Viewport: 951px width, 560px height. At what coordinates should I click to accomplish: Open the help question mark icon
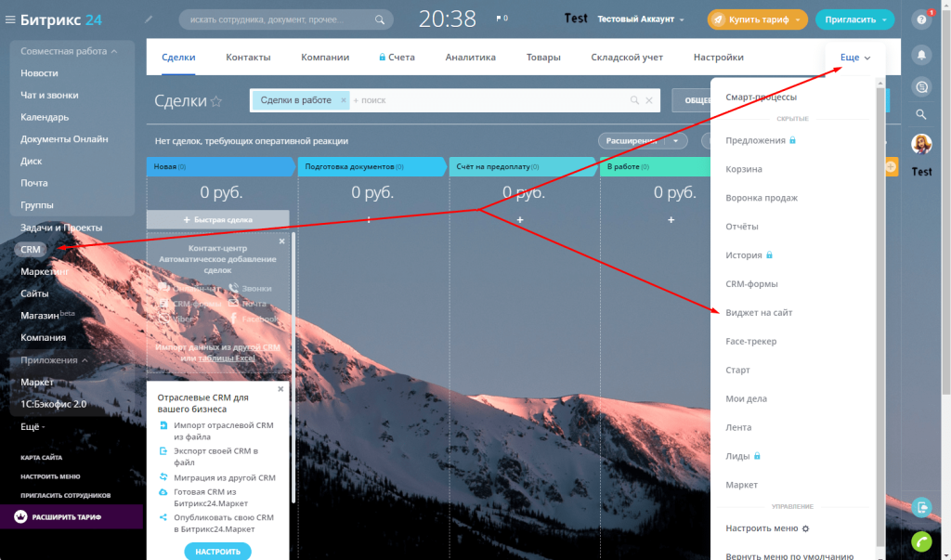(x=921, y=19)
